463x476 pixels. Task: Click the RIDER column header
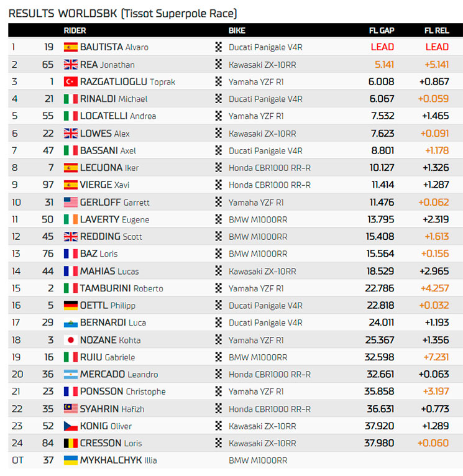click(75, 30)
